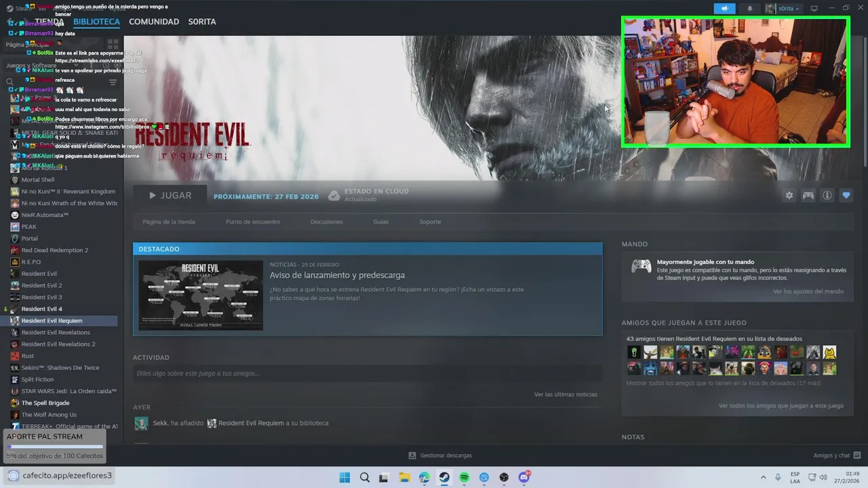This screenshot has width=868, height=488.
Task: Open the Guías tab
Action: 380,222
